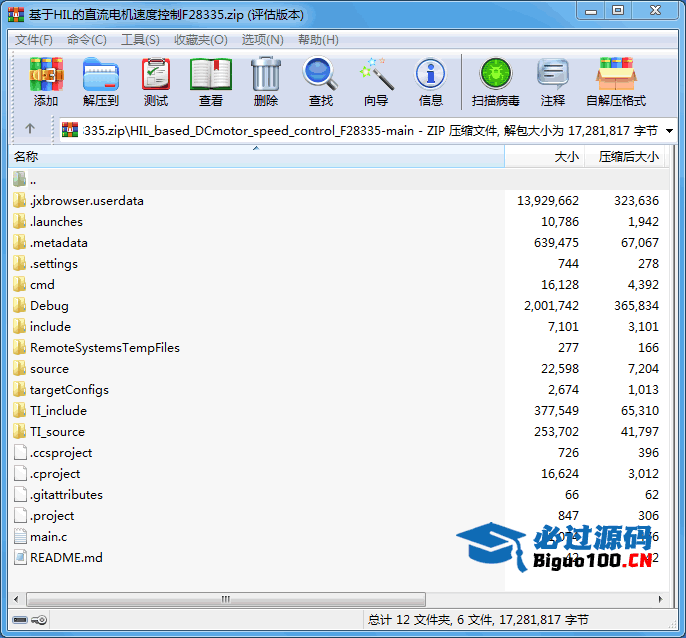Select the Debug folder icon

coord(19,305)
